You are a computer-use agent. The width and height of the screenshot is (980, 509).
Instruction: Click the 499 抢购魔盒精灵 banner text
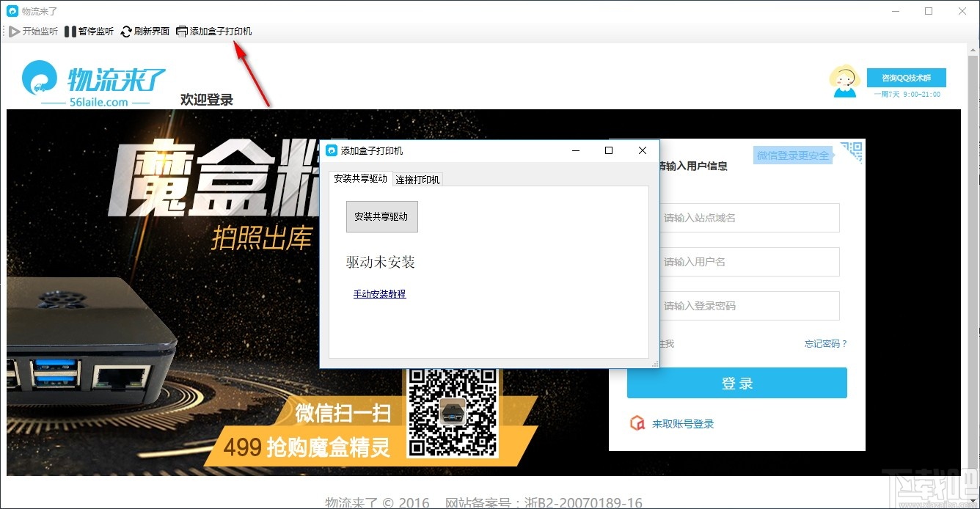(306, 447)
